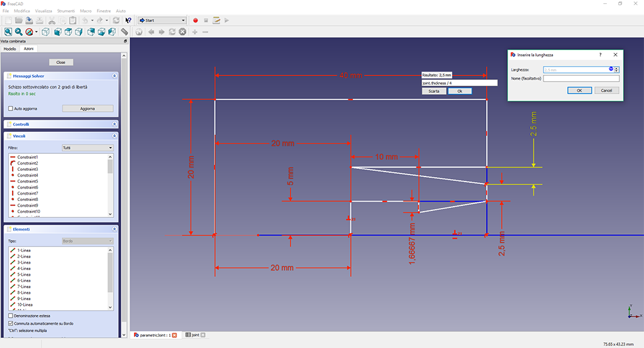Click OK in the Inserire la lunghezza dialog

point(579,90)
